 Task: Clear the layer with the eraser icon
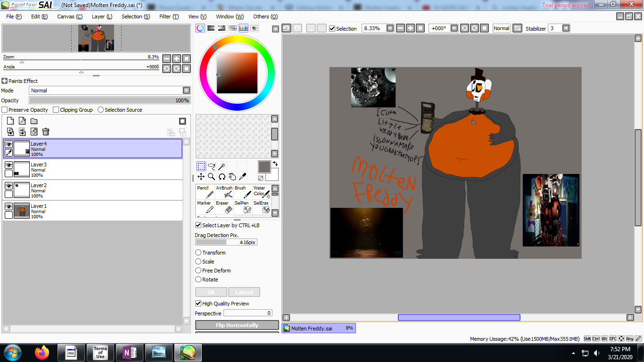[x=34, y=132]
